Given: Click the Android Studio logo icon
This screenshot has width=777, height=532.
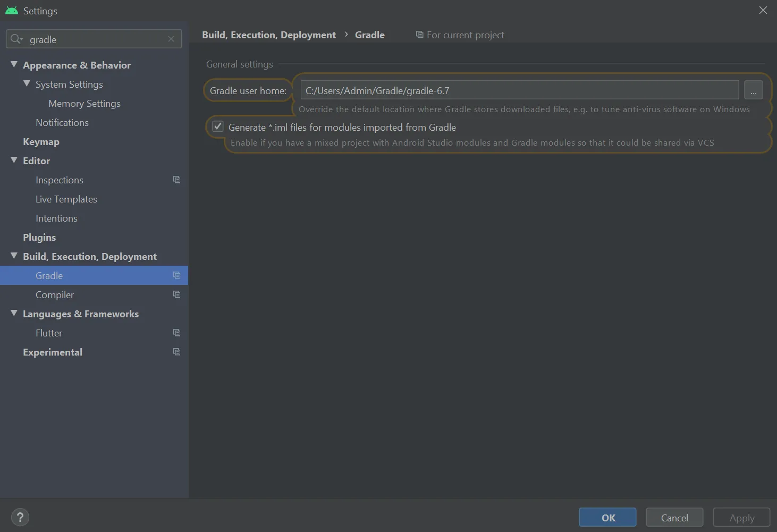Looking at the screenshot, I should 12,11.
